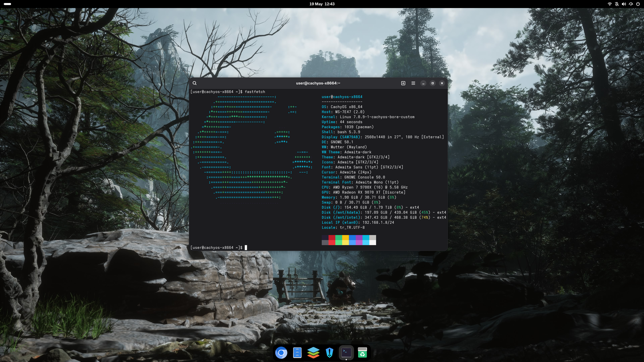Open the stacked layers app in dock
The image size is (644, 362).
point(313,353)
